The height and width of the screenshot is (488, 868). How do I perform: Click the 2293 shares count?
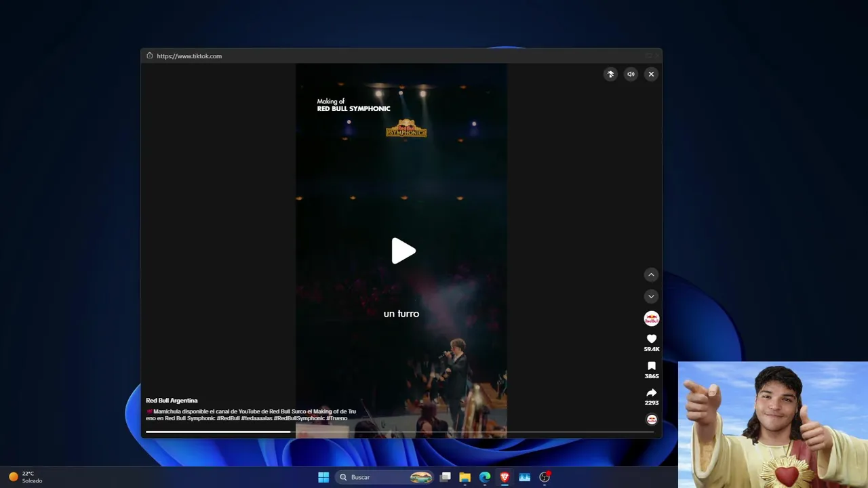click(x=652, y=403)
